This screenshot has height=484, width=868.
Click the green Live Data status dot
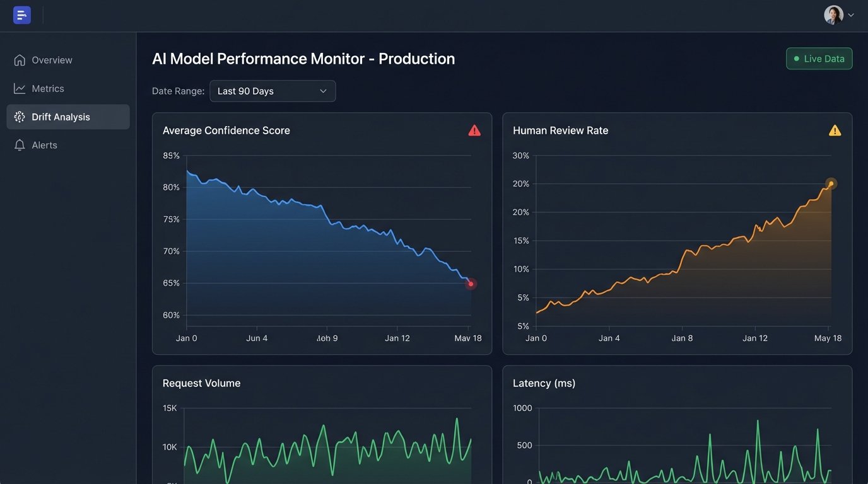coord(797,59)
